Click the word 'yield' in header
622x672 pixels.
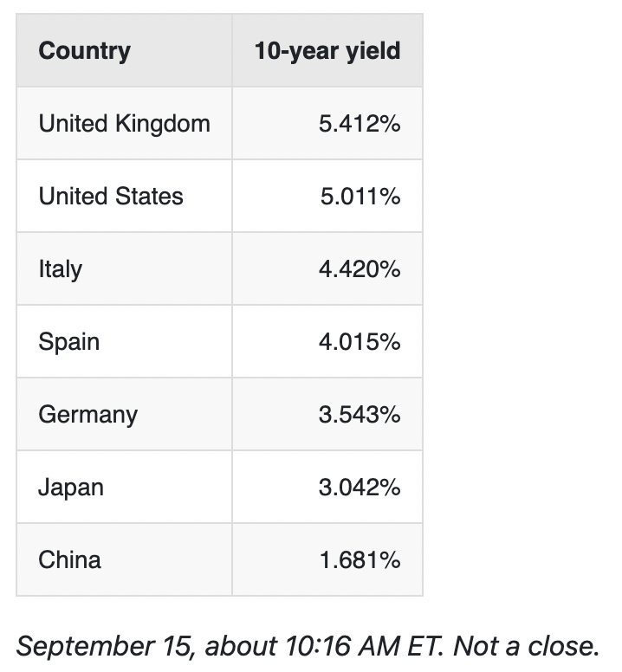(373, 51)
